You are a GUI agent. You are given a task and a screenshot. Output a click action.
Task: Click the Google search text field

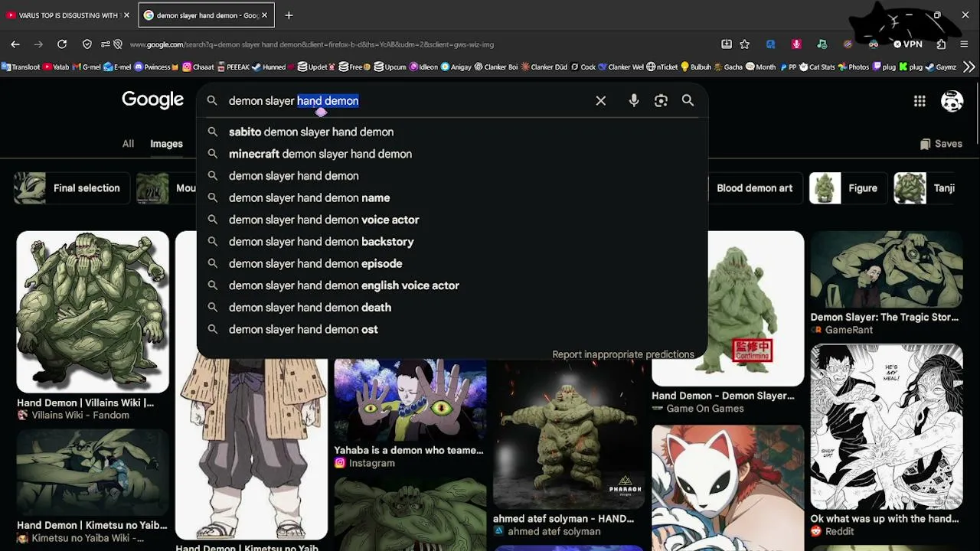click(x=406, y=100)
